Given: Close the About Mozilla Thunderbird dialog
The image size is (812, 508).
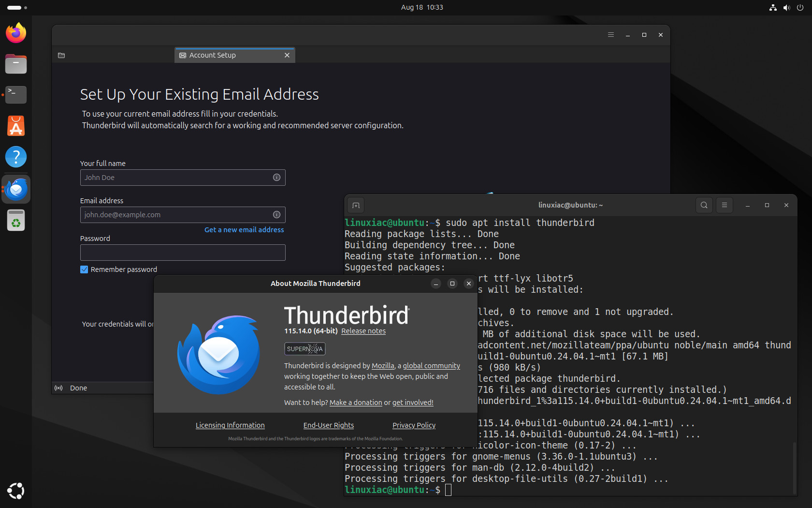Looking at the screenshot, I should 469,284.
